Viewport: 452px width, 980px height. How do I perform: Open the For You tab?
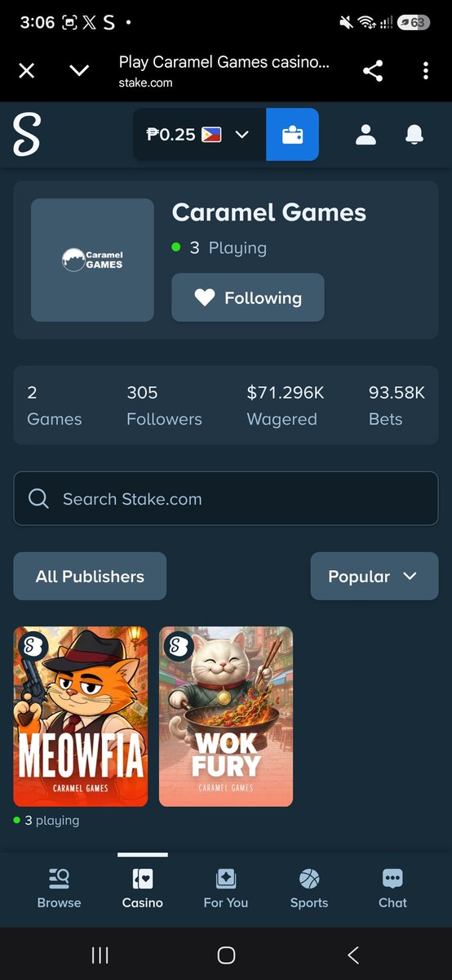[226, 889]
